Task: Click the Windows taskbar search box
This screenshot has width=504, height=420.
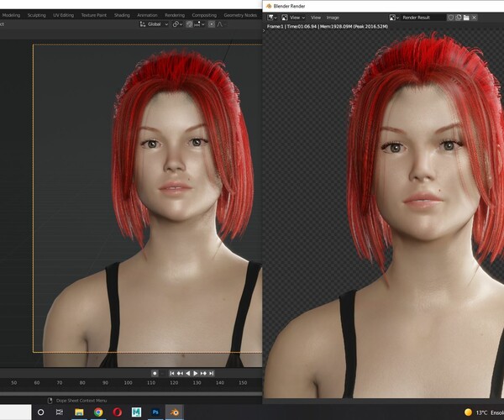Action: (x=15, y=412)
